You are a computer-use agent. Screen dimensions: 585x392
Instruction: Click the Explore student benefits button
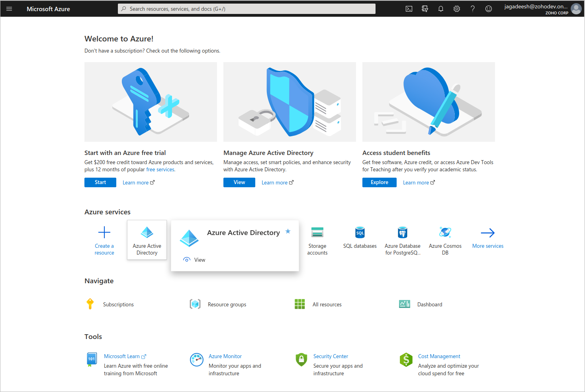[x=380, y=182]
